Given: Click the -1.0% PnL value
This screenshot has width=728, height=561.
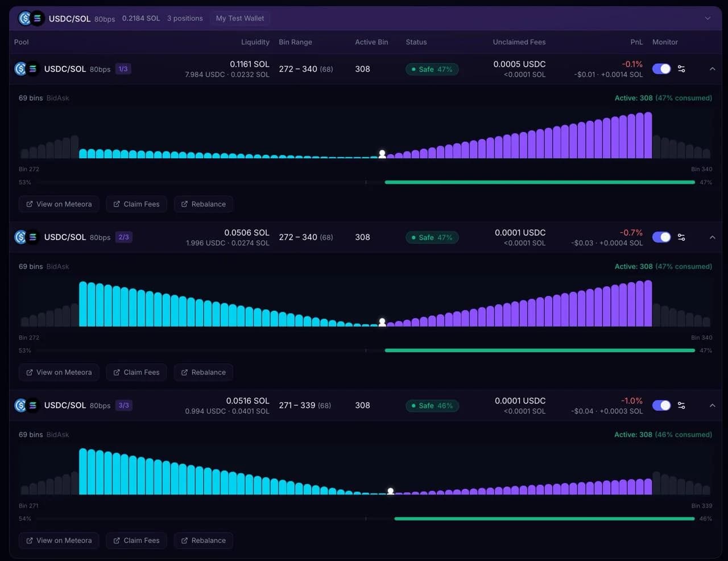Looking at the screenshot, I should 632,401.
